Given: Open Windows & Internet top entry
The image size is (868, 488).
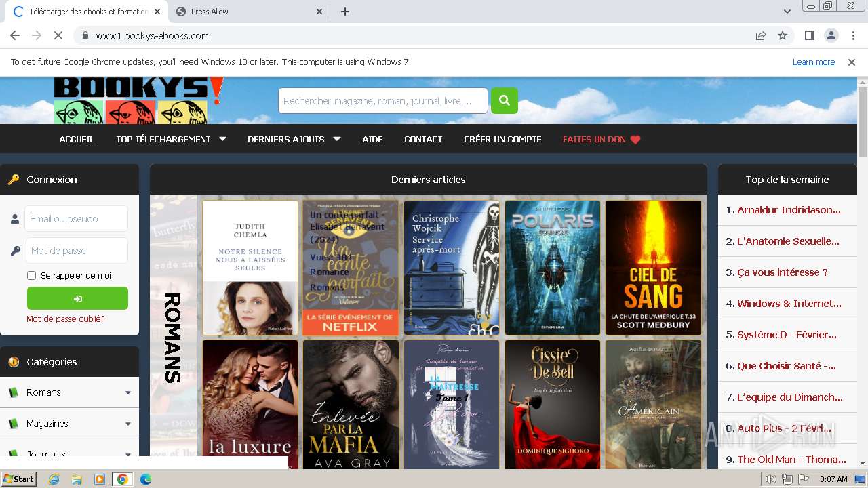Looking at the screenshot, I should [x=789, y=304].
